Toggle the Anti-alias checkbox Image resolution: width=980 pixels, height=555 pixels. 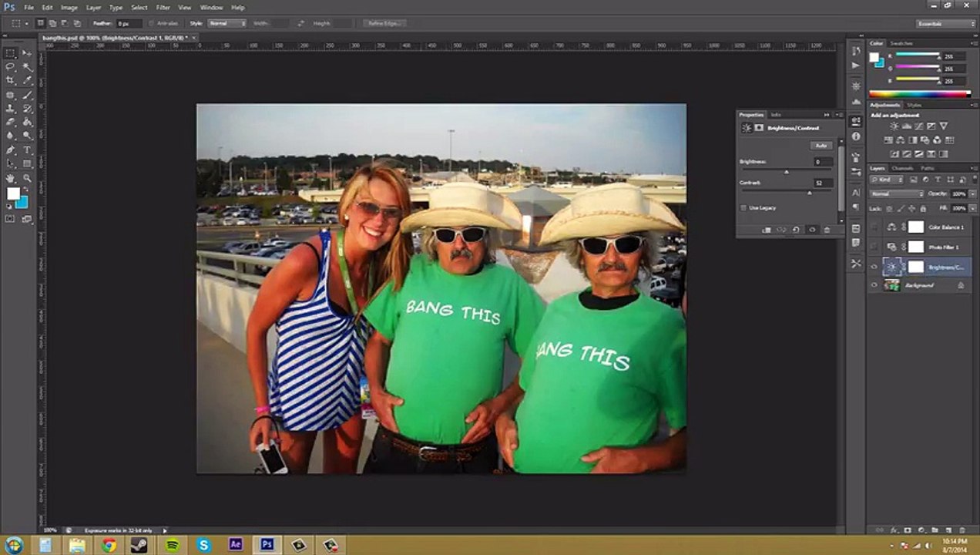151,23
